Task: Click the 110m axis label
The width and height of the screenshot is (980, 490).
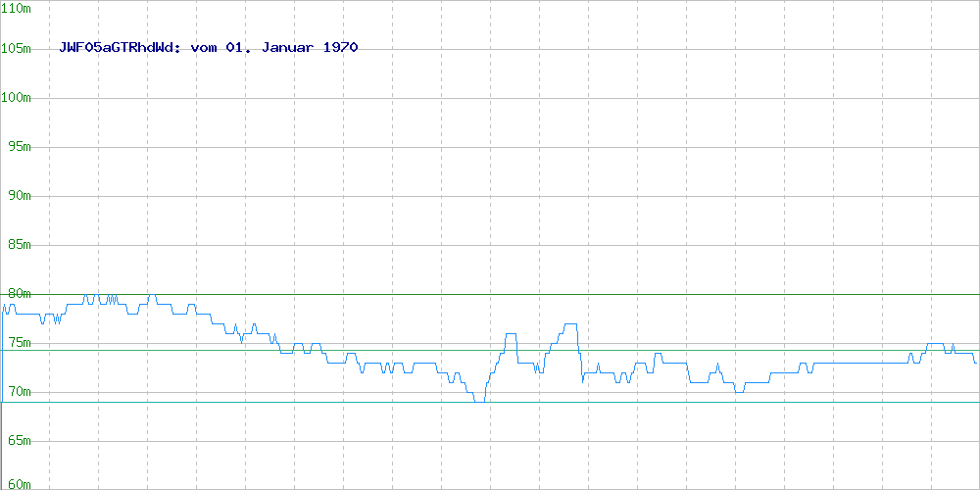Action: (x=17, y=9)
